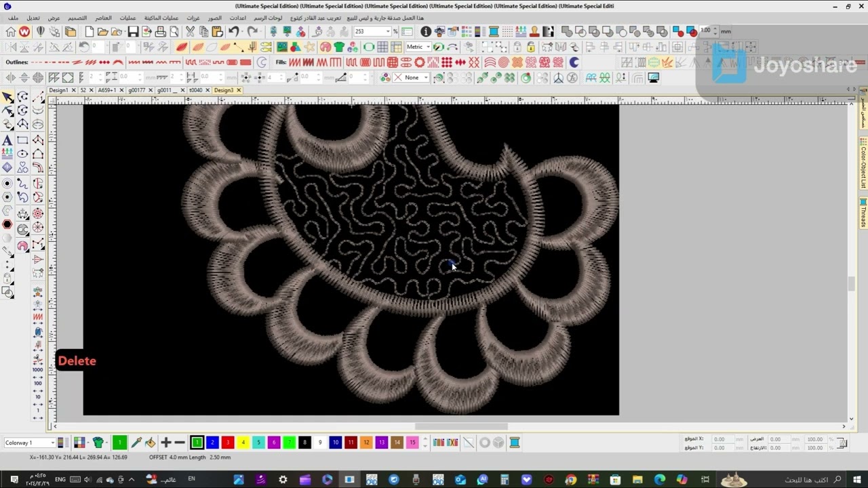Toggle the show stitches red leaf icon
The width and height of the screenshot is (868, 488).
coord(181,47)
